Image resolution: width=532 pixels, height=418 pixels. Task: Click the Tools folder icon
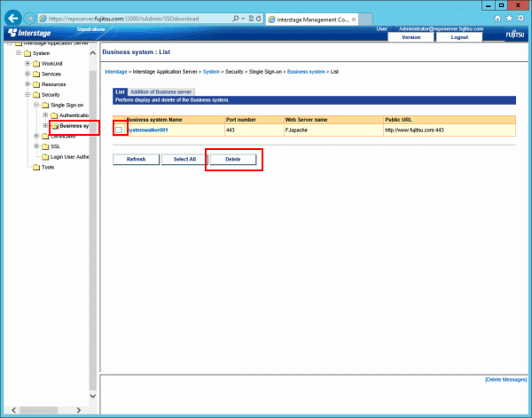click(36, 168)
